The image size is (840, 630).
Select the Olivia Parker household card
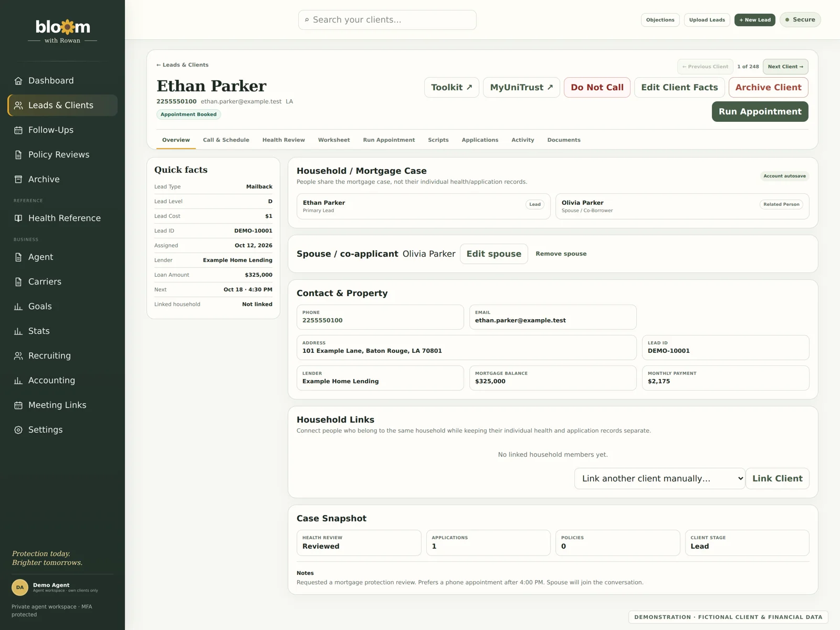tap(682, 206)
